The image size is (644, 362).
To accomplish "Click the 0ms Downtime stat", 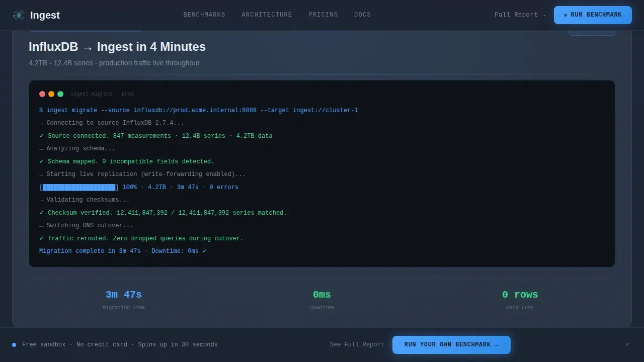I will tap(322, 299).
